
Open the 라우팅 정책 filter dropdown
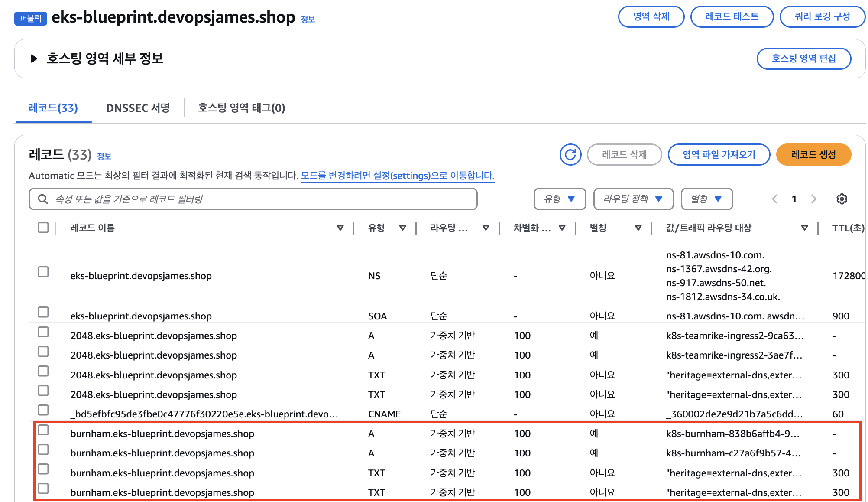633,199
